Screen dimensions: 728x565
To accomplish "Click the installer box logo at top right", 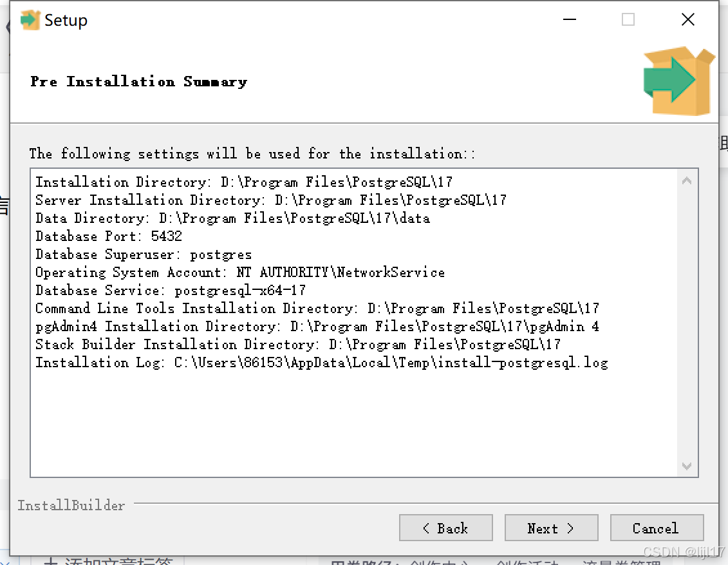I will (x=679, y=81).
